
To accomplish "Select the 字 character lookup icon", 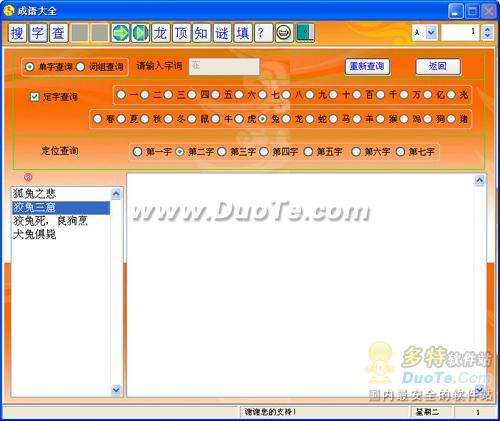I will click(38, 33).
